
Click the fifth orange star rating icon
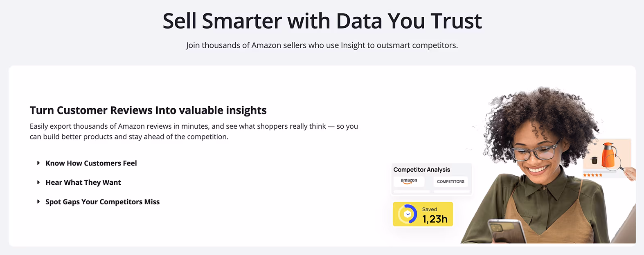pyautogui.click(x=601, y=175)
